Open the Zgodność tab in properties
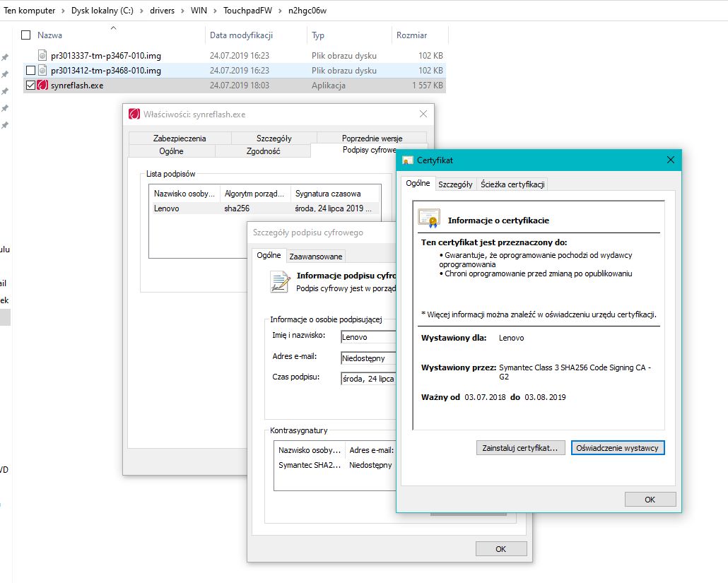Viewport: 728px width, 583px height. coord(263,151)
